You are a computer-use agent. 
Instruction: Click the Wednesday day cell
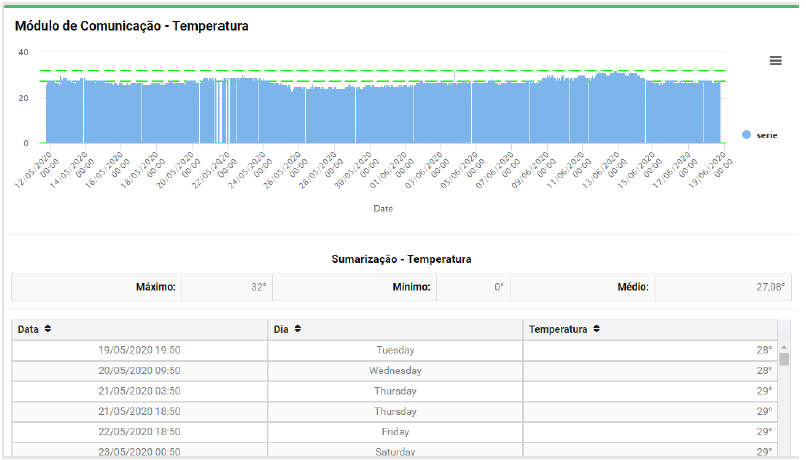click(x=395, y=371)
